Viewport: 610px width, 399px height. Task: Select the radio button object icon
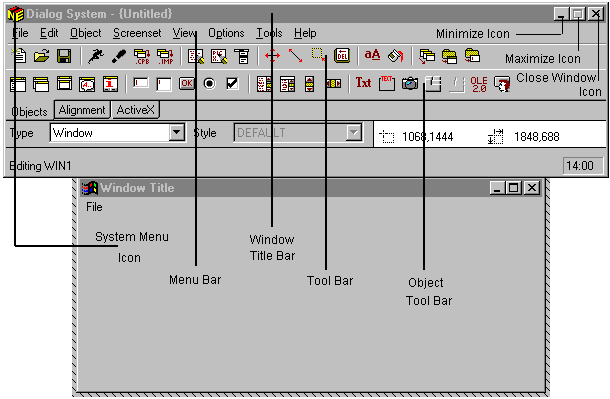pos(209,84)
